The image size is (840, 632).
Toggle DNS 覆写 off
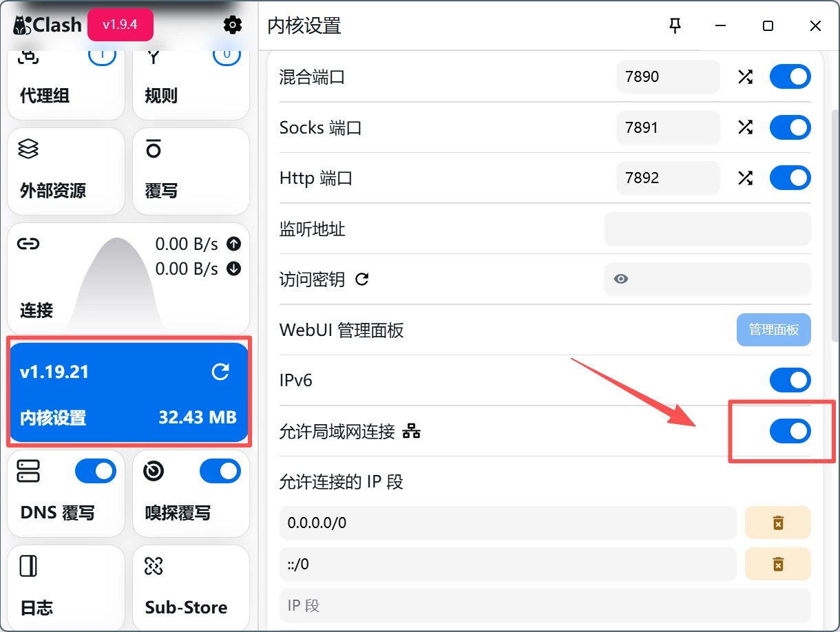[x=95, y=471]
